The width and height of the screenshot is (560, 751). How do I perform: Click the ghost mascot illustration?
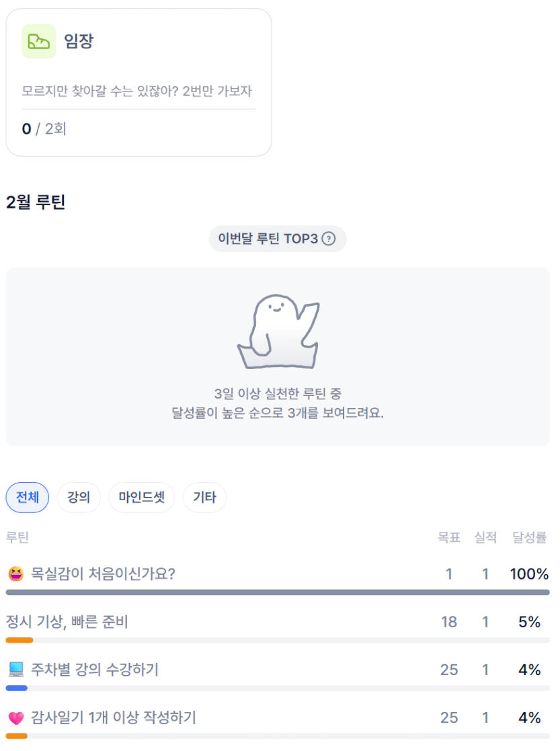point(278,331)
